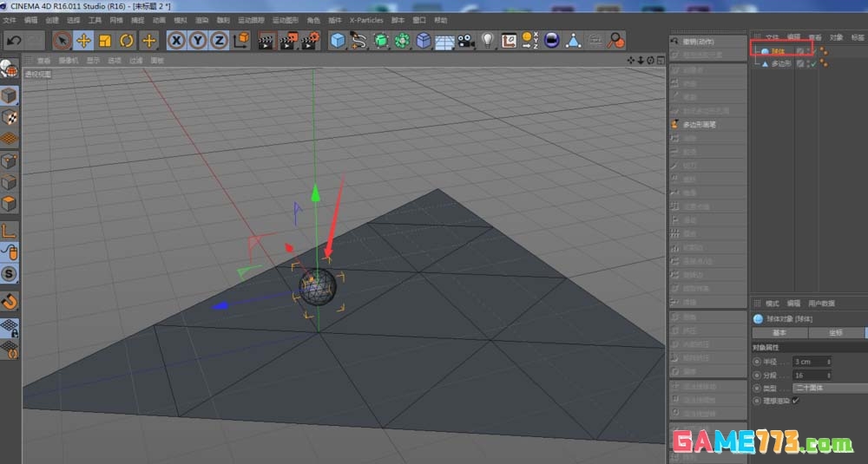Click the 分段 value stepper arrows
This screenshot has height=464, width=868.
(828, 375)
